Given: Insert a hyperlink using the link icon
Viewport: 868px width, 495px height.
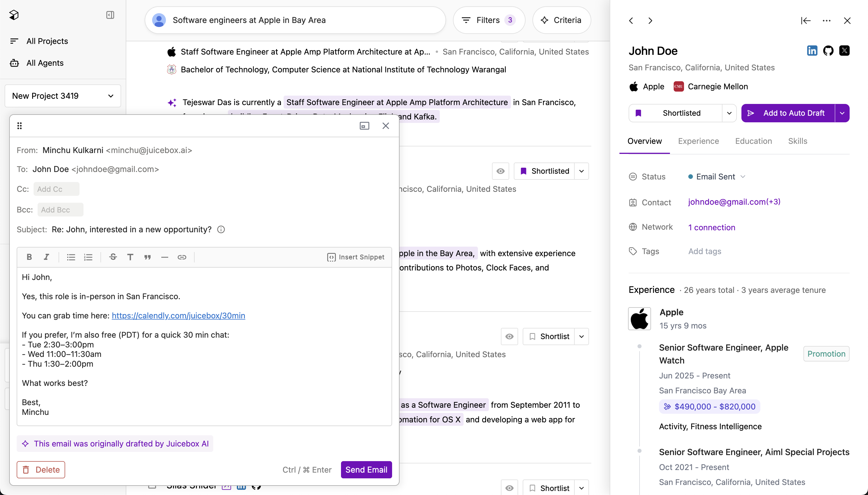Looking at the screenshot, I should point(182,257).
